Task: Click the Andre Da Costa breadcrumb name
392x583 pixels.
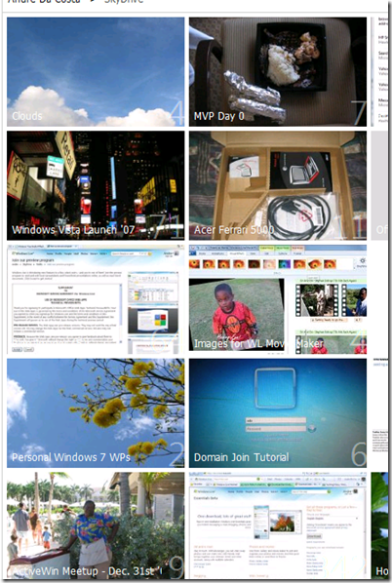Action: (44, 2)
